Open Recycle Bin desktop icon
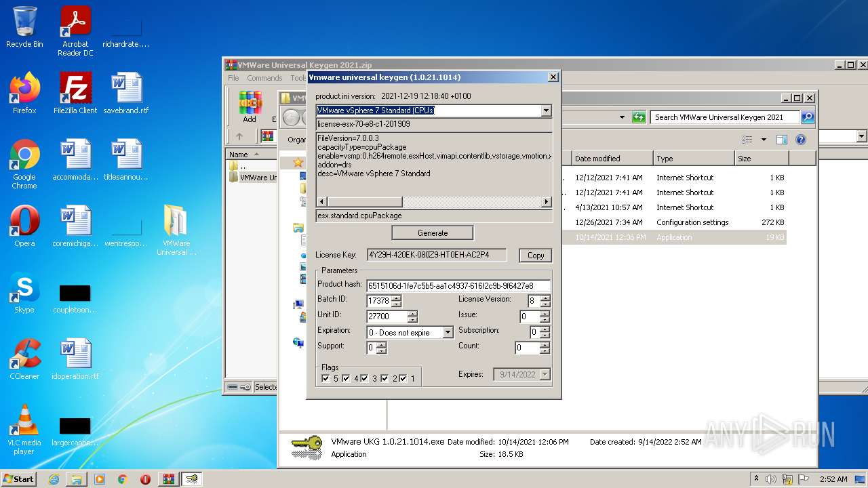 click(x=24, y=27)
